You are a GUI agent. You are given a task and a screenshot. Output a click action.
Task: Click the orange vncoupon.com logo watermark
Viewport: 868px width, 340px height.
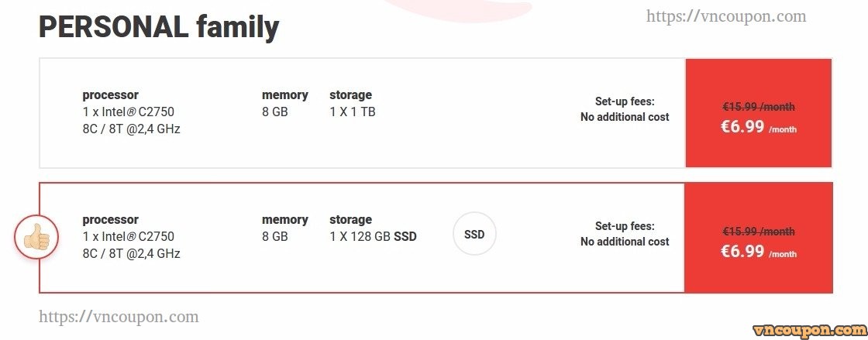tap(809, 330)
